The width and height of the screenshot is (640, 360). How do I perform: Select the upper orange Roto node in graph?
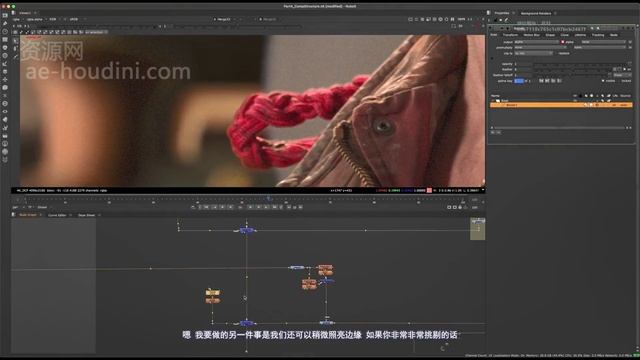point(325,267)
